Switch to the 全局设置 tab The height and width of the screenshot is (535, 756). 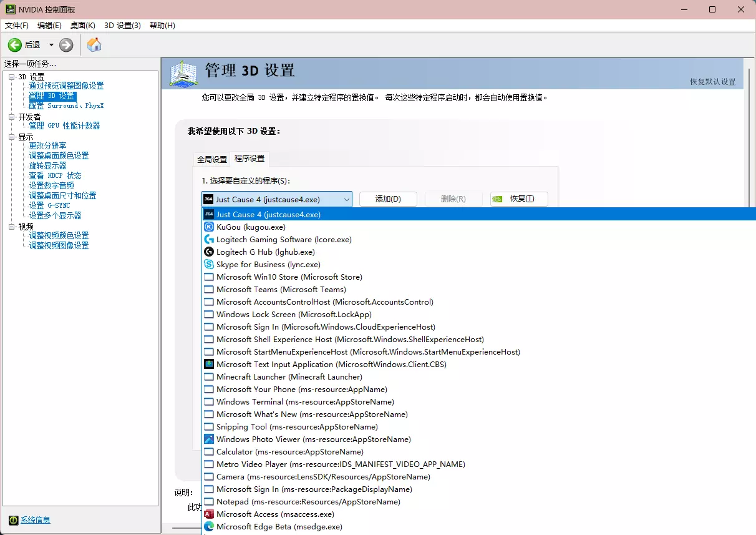pyautogui.click(x=212, y=159)
